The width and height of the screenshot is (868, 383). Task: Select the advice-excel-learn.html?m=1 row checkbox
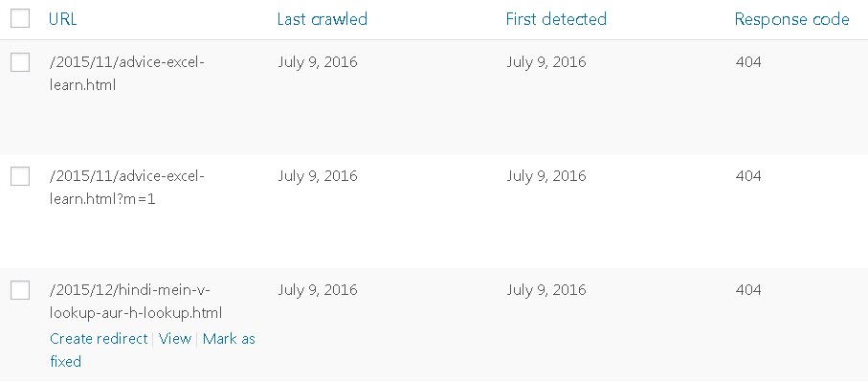pyautogui.click(x=20, y=176)
